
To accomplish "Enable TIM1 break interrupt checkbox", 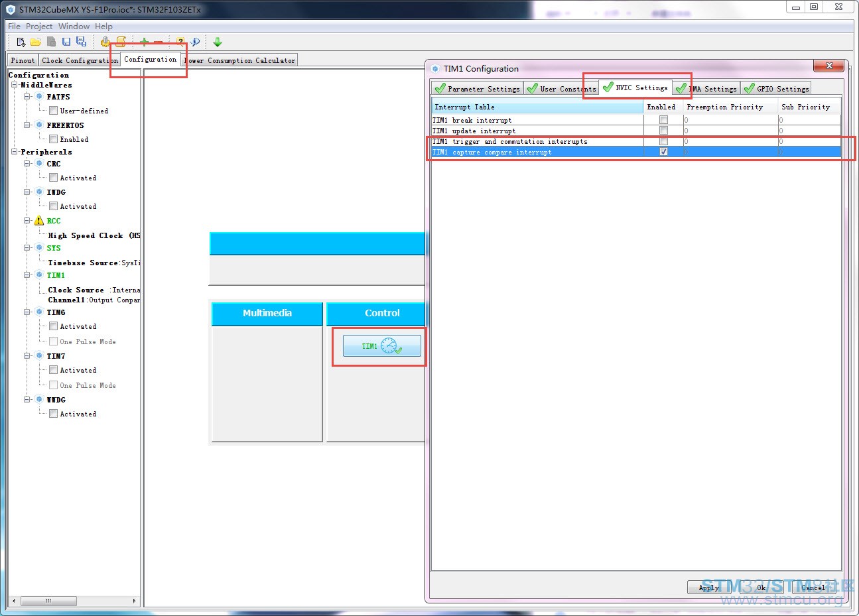I will coord(663,120).
